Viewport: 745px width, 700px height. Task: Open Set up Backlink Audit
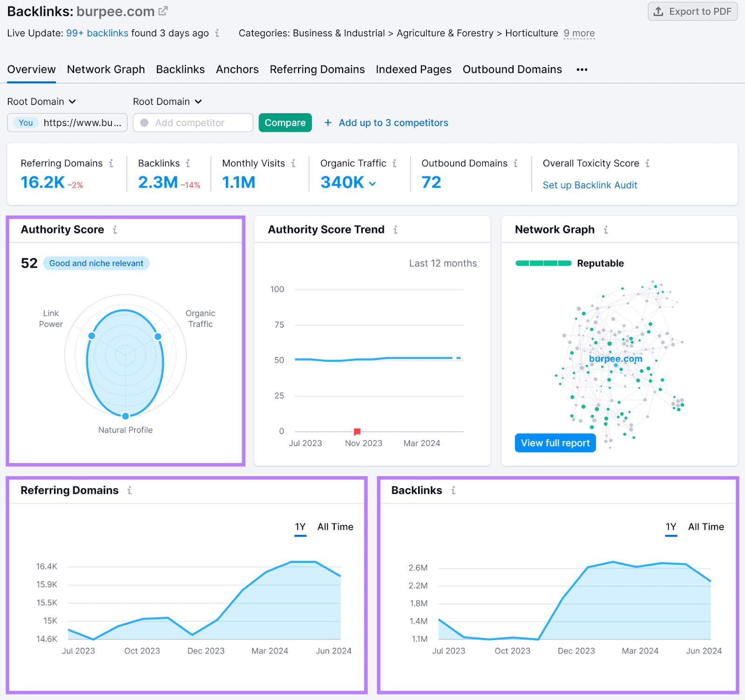pyautogui.click(x=590, y=185)
